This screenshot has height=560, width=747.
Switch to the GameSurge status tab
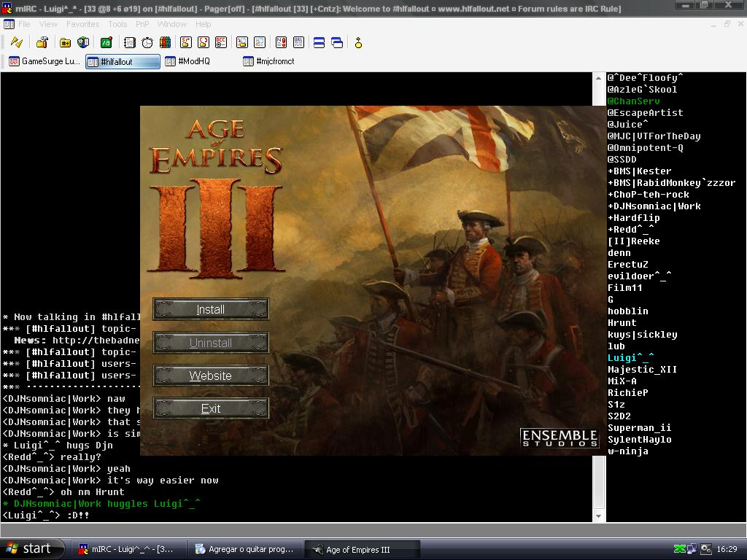click(44, 61)
